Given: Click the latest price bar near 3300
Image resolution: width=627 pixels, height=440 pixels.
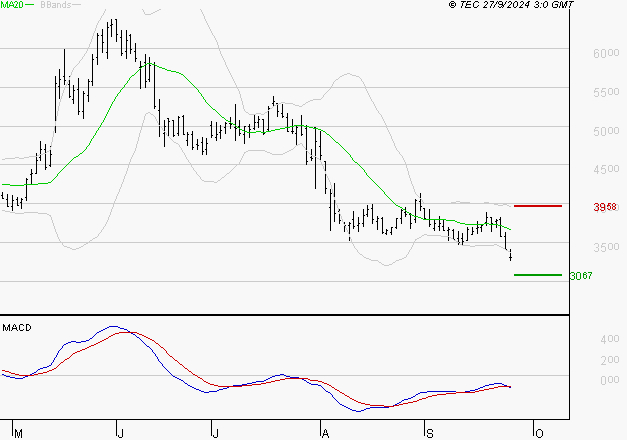Looking at the screenshot, I should (x=511, y=255).
